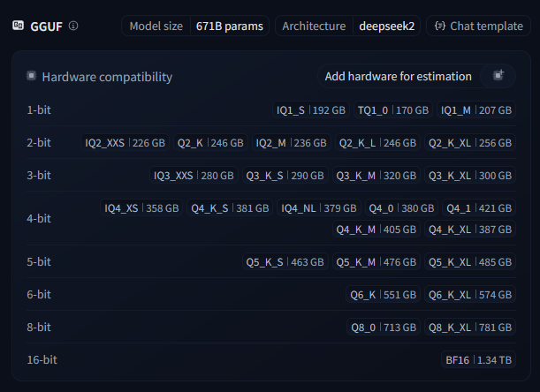Open the Chat template viewer
This screenshot has height=392, width=540.
478,26
